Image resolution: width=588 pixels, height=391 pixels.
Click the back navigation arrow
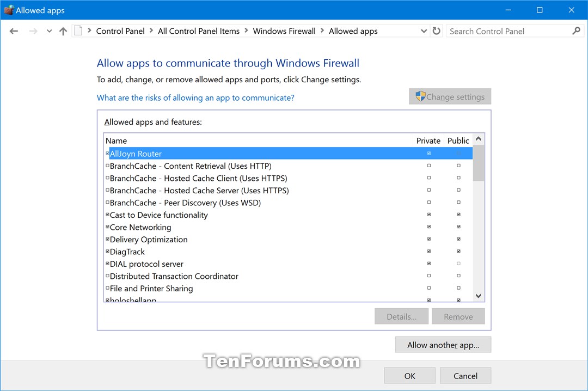click(x=14, y=31)
